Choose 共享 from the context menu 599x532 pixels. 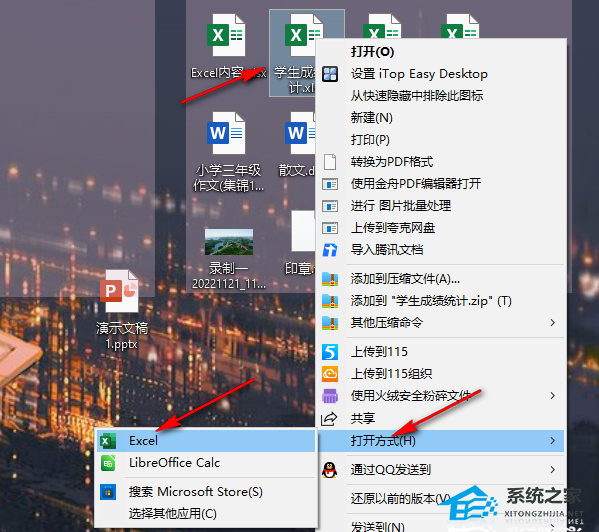pos(363,419)
